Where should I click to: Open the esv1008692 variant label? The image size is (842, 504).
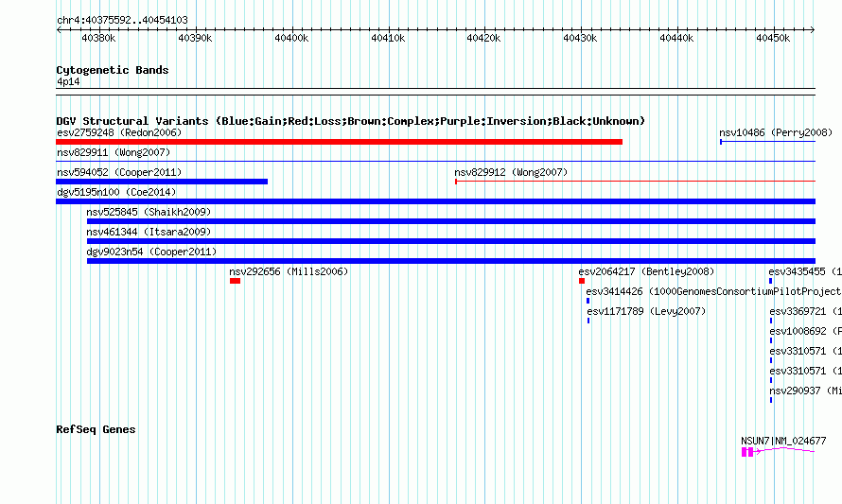(x=805, y=331)
